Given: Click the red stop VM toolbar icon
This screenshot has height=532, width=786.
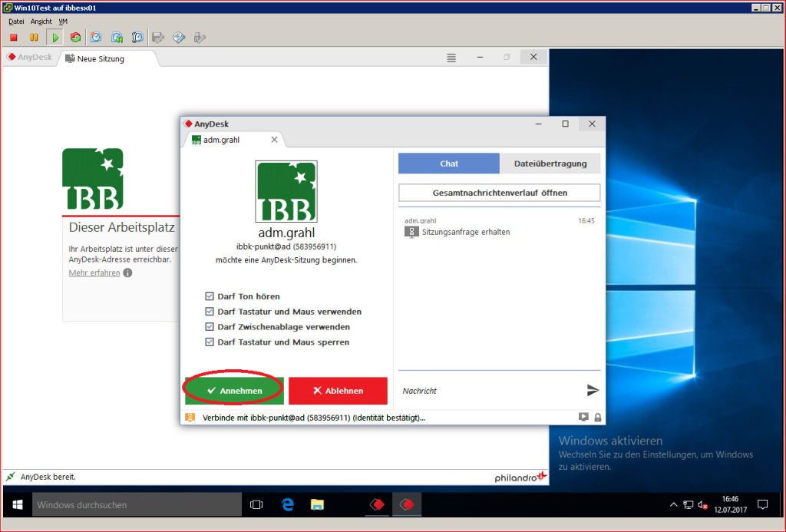Looking at the screenshot, I should pos(14,38).
